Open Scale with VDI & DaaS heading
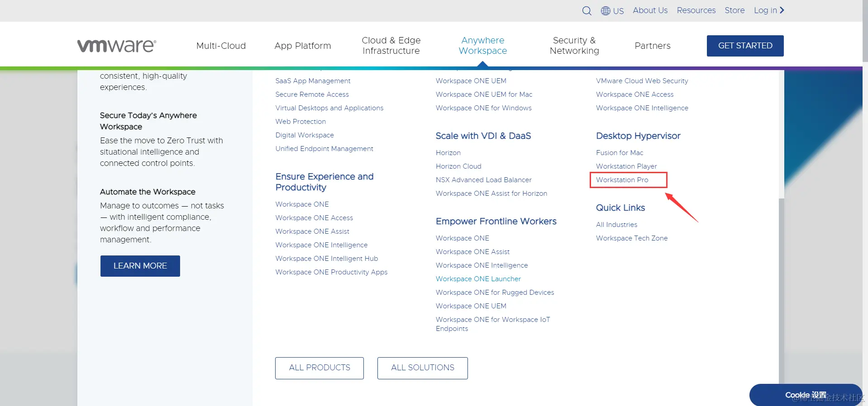The width and height of the screenshot is (868, 406). coord(483,136)
